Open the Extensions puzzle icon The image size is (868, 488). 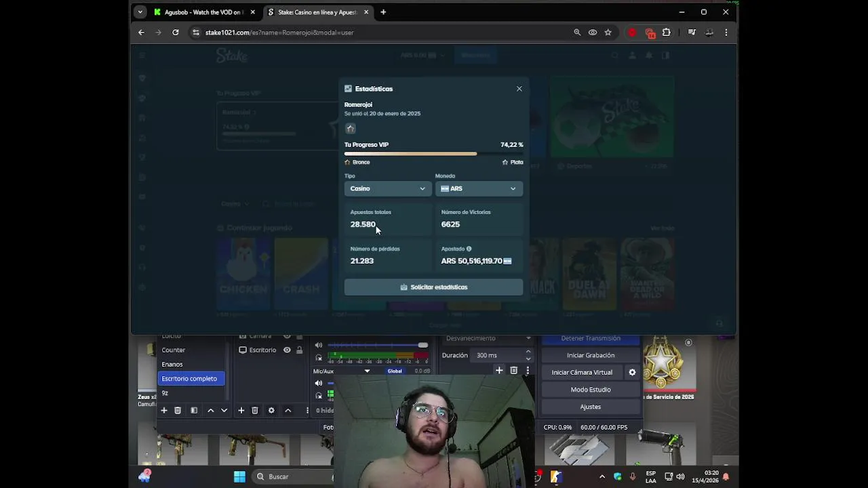click(666, 33)
